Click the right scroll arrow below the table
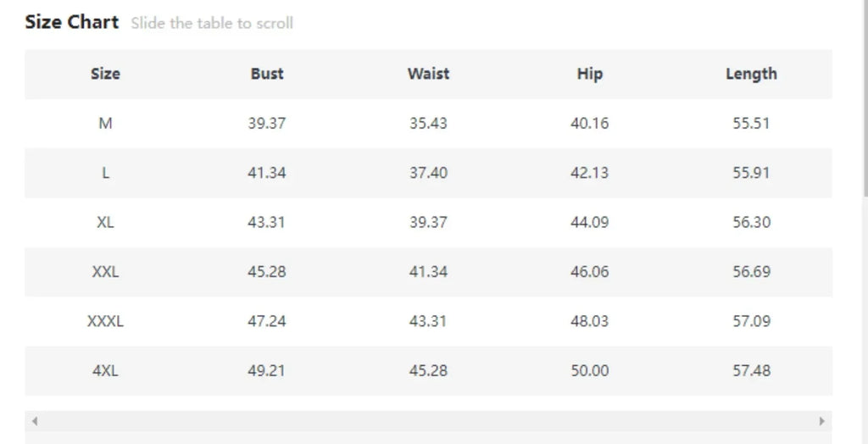Screen dimensions: 868x444 click(821, 421)
